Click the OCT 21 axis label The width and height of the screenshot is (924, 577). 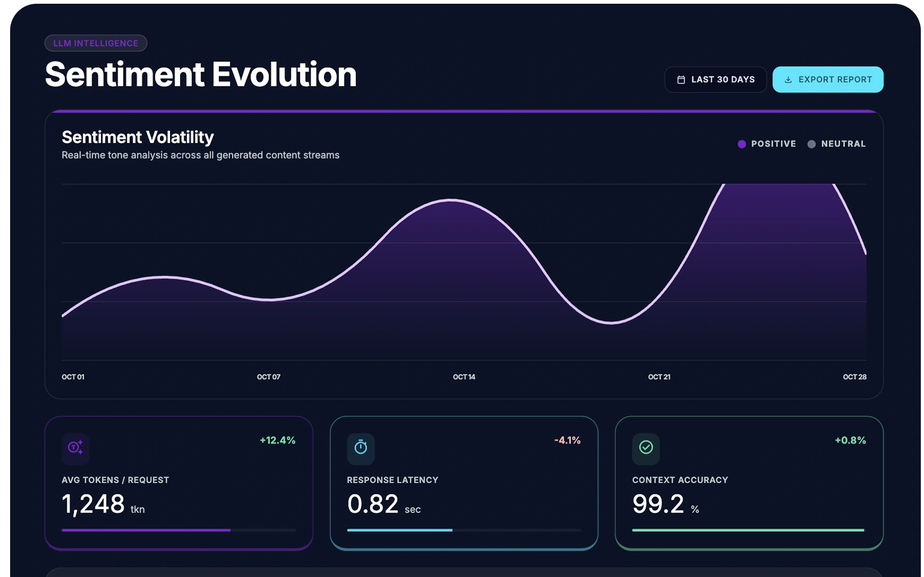(x=659, y=377)
